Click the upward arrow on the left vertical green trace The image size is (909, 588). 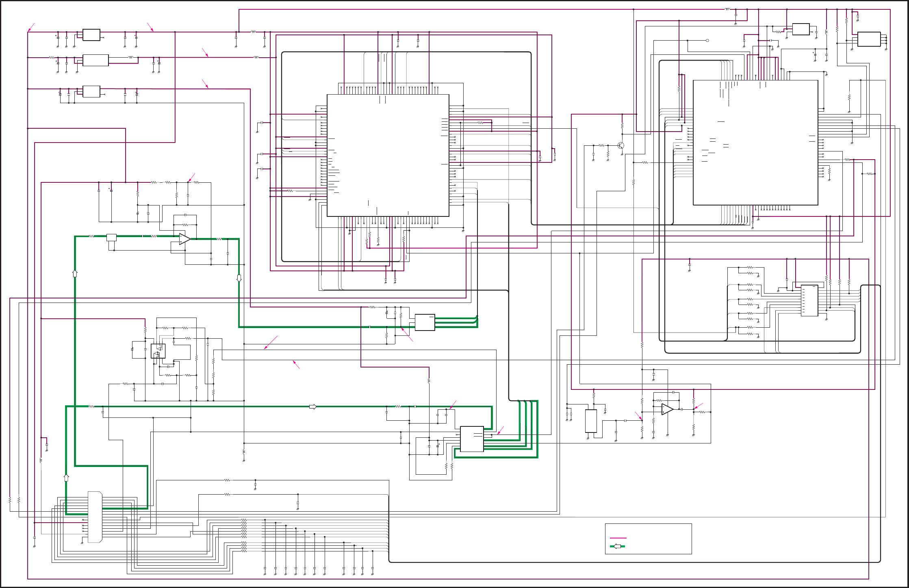(75, 273)
